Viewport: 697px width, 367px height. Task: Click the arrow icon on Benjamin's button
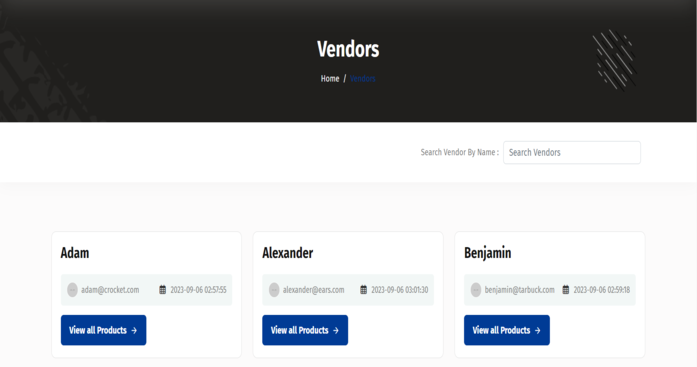537,331
